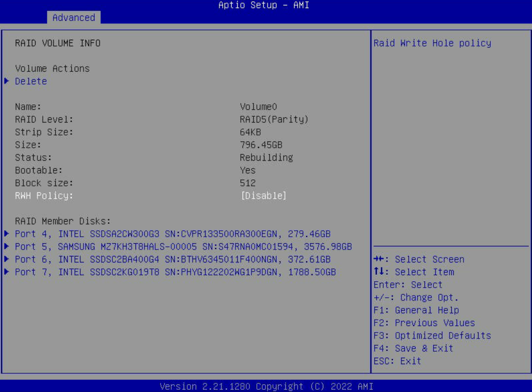The image size is (532, 392).
Task: Click the 796.45GB size value
Action: [261, 145]
